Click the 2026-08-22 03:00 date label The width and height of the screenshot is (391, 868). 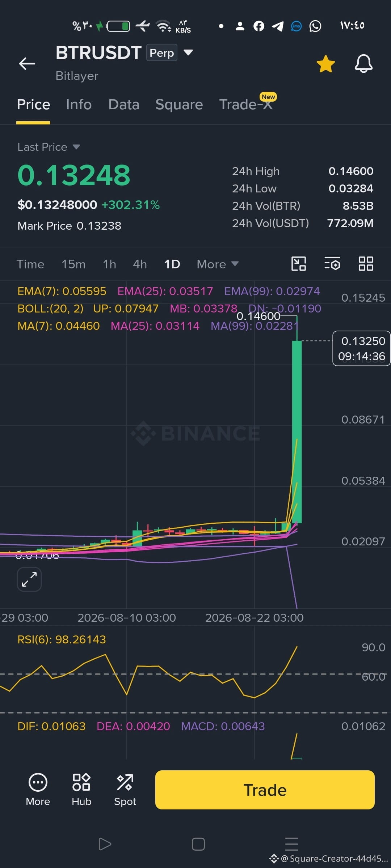(255, 618)
